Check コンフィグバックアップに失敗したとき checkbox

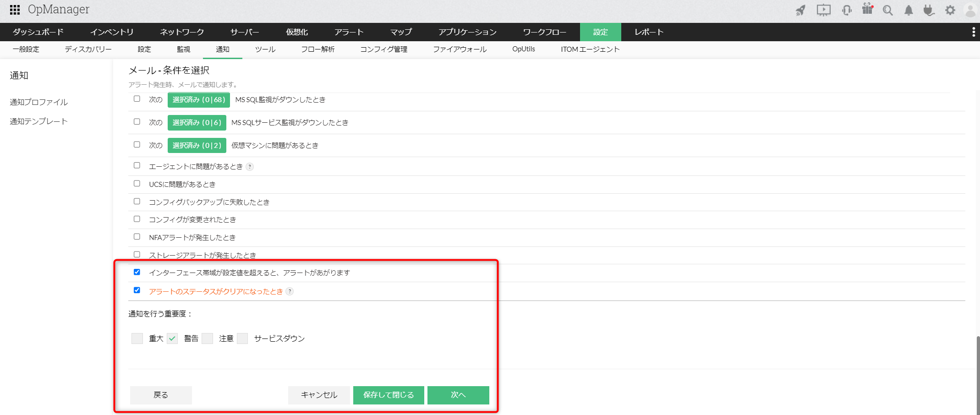[137, 202]
